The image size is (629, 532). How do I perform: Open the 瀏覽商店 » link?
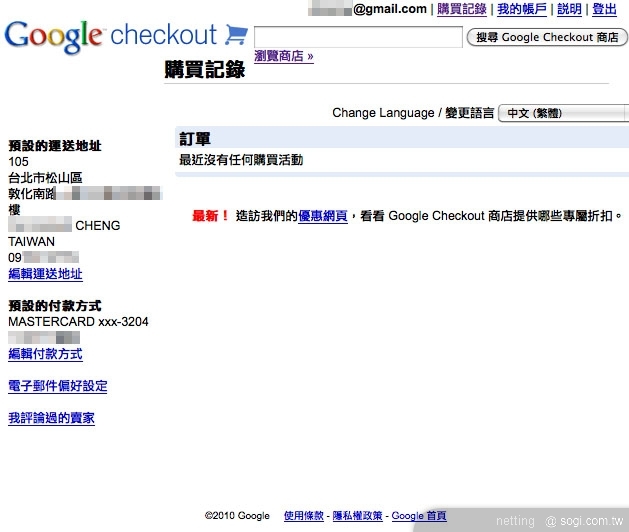(284, 56)
